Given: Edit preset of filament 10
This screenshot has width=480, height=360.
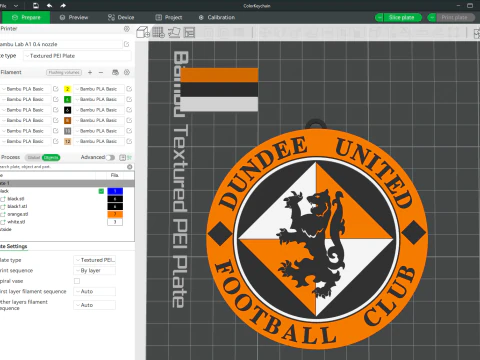Looking at the screenshot, I should (x=129, y=131).
